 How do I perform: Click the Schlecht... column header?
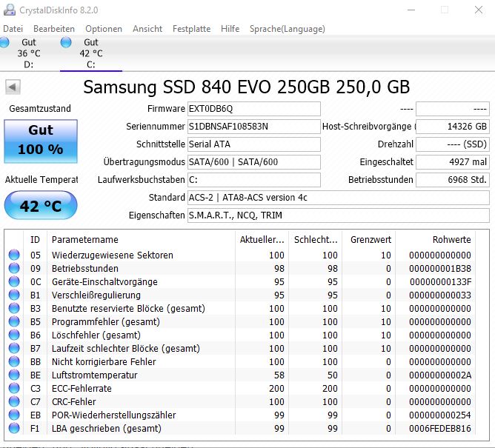(x=316, y=239)
